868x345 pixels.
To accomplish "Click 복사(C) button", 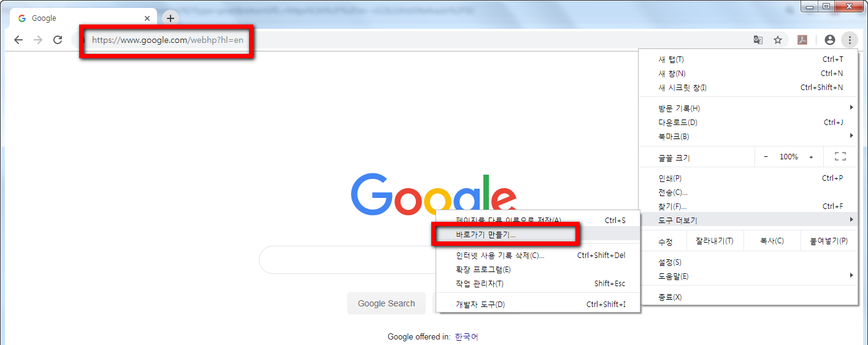I will tap(772, 241).
